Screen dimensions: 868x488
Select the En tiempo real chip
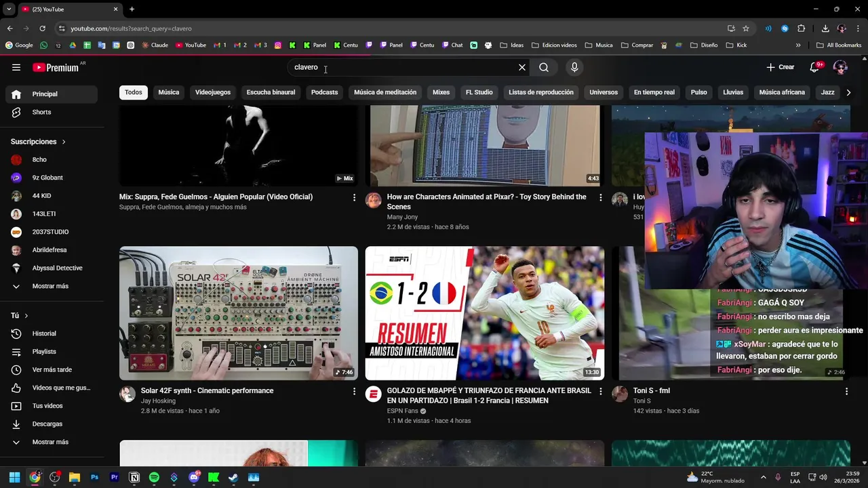click(654, 92)
